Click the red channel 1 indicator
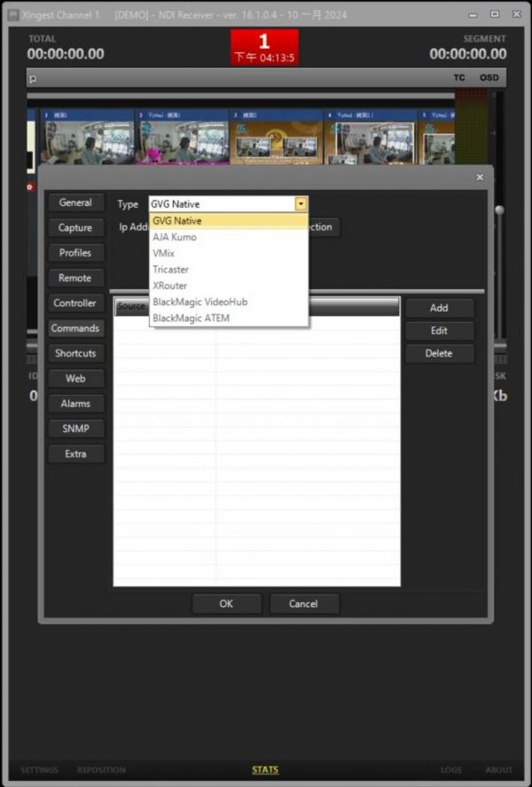532x787 pixels. click(x=264, y=47)
